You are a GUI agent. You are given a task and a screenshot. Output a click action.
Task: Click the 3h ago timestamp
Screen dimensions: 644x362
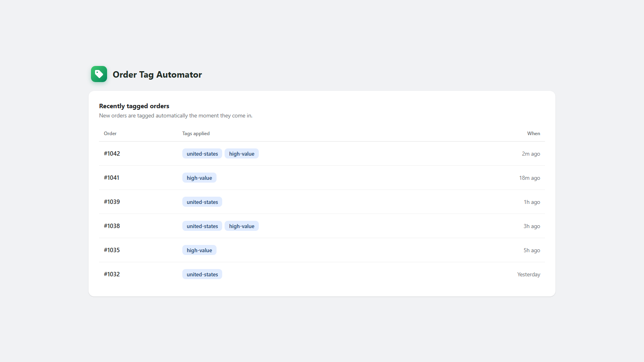point(532,226)
